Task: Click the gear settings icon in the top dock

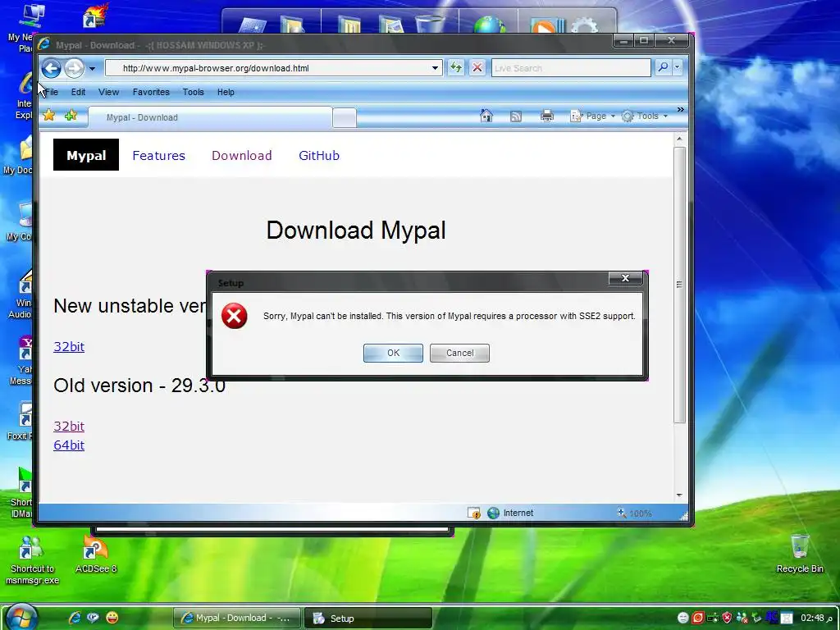Action: [584, 25]
